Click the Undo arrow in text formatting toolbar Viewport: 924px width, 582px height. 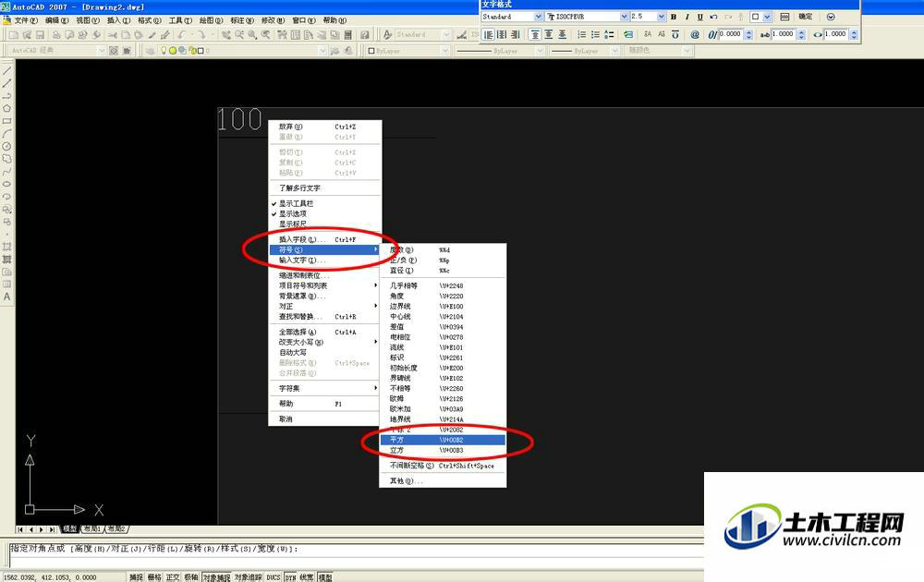tap(713, 17)
